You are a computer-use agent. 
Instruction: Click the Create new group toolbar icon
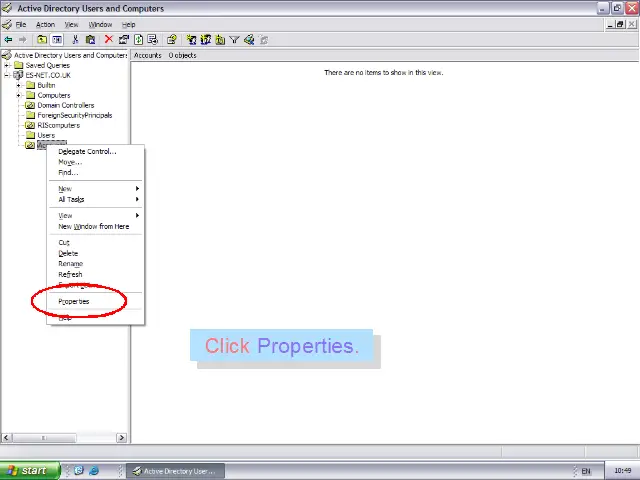(x=206, y=40)
